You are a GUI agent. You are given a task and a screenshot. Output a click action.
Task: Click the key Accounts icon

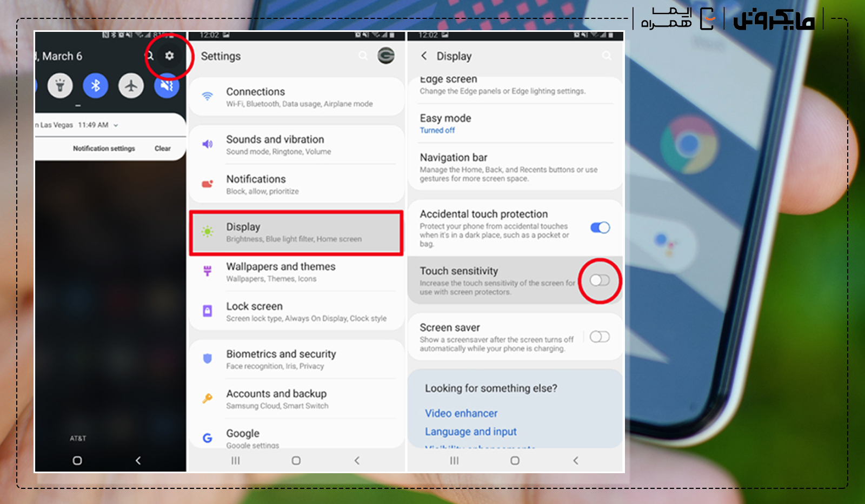tap(207, 399)
